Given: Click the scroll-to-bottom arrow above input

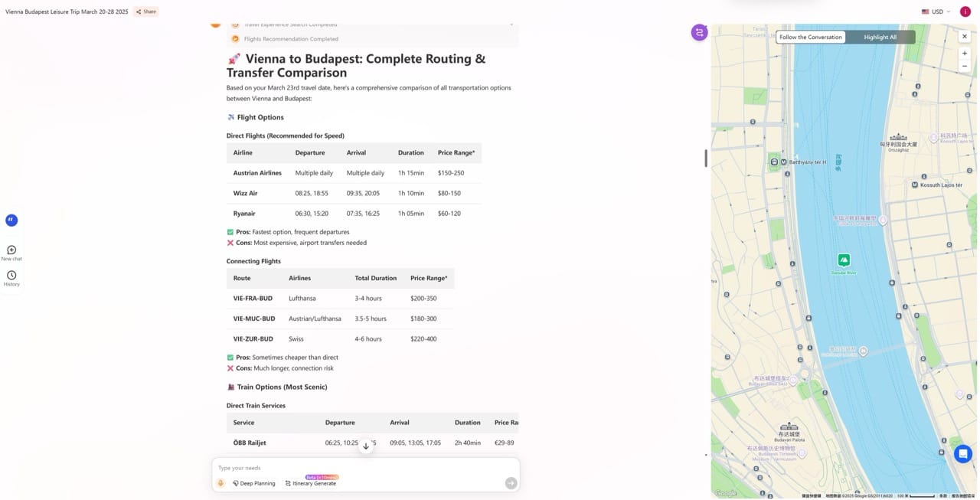Looking at the screenshot, I should click(366, 446).
